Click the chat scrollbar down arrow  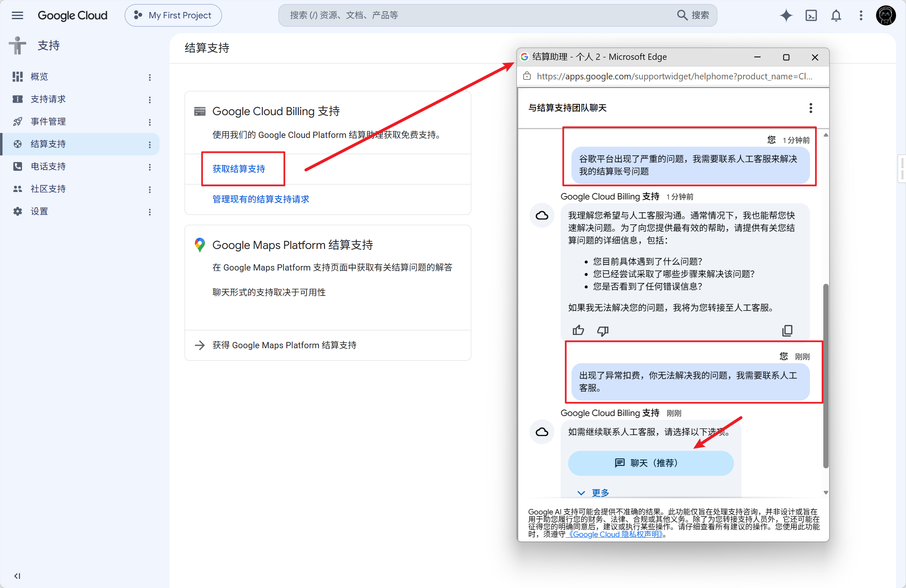(825, 492)
